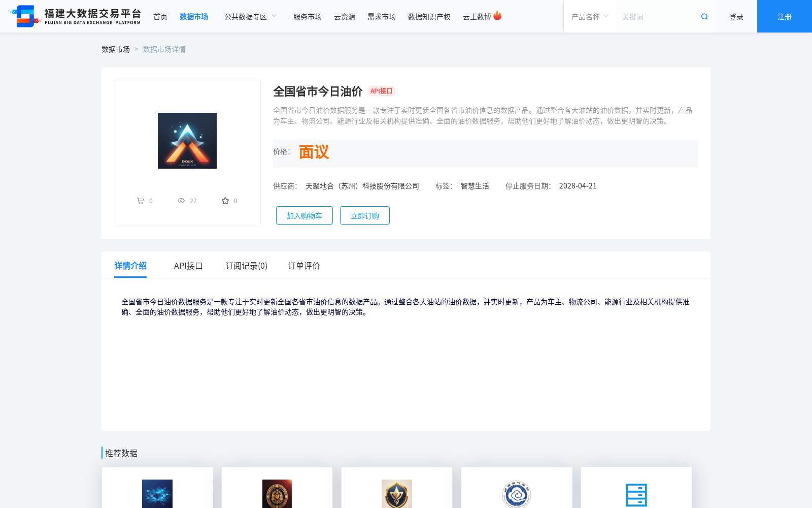Click the eye views icon
This screenshot has height=508, width=812.
(181, 201)
